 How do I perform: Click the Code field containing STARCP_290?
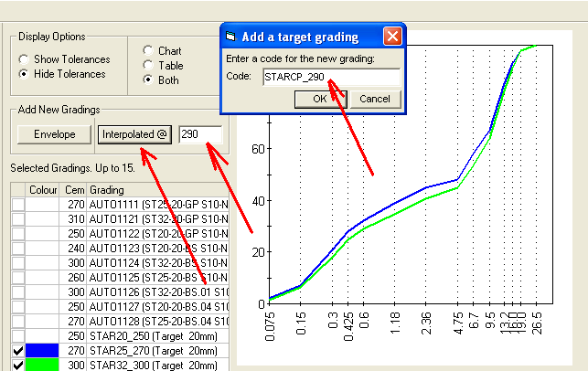point(330,78)
